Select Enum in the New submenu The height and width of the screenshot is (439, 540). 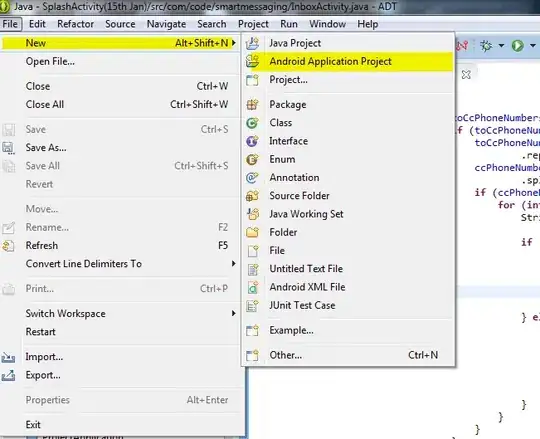[349, 159]
